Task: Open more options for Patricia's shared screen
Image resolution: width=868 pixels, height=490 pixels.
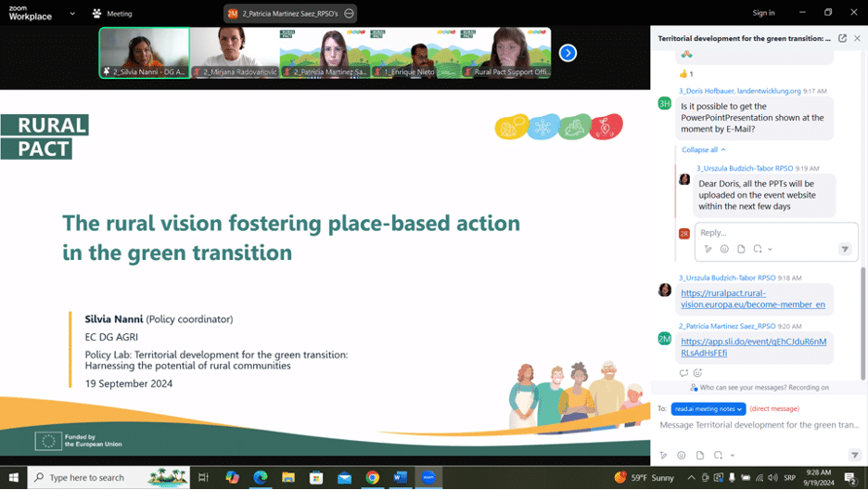Action: pyautogui.click(x=349, y=14)
